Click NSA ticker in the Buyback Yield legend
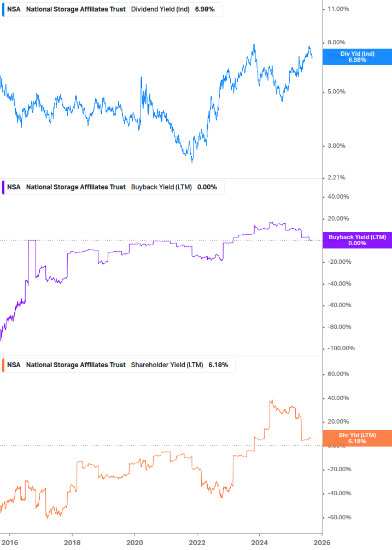Screen dimensions: 392x550 pyautogui.click(x=14, y=187)
